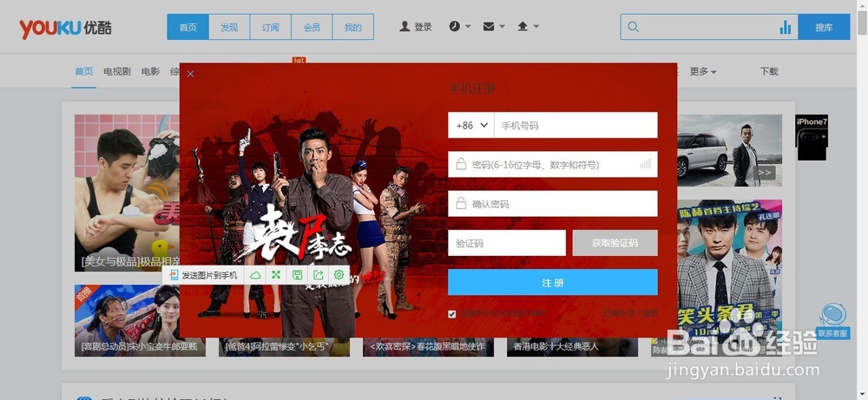
Task: Click the iPhone7 side advertisement
Action: tap(812, 138)
